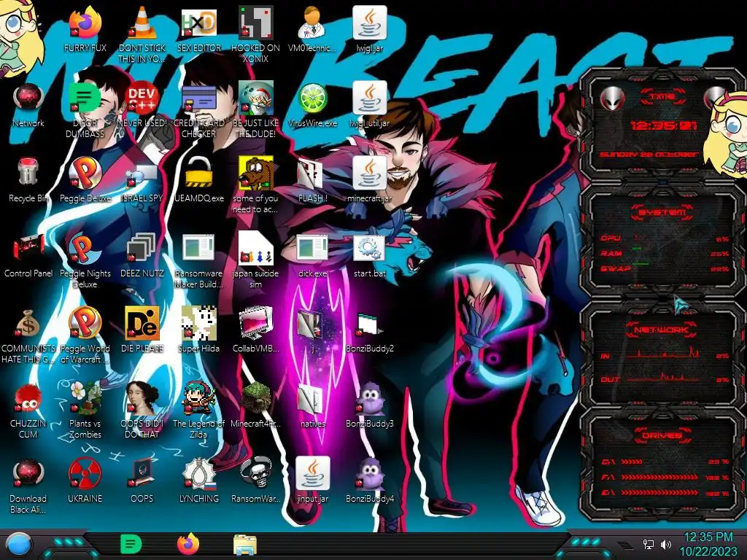Viewport: 747px width, 560px height.
Task: Open the volume speaker tray icon
Action: click(x=665, y=544)
